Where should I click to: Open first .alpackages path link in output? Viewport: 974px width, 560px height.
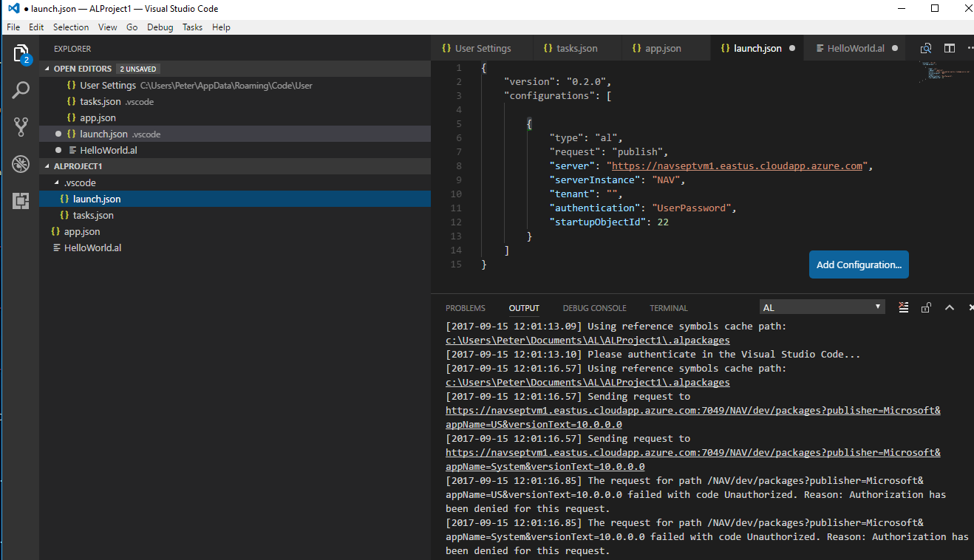point(588,341)
